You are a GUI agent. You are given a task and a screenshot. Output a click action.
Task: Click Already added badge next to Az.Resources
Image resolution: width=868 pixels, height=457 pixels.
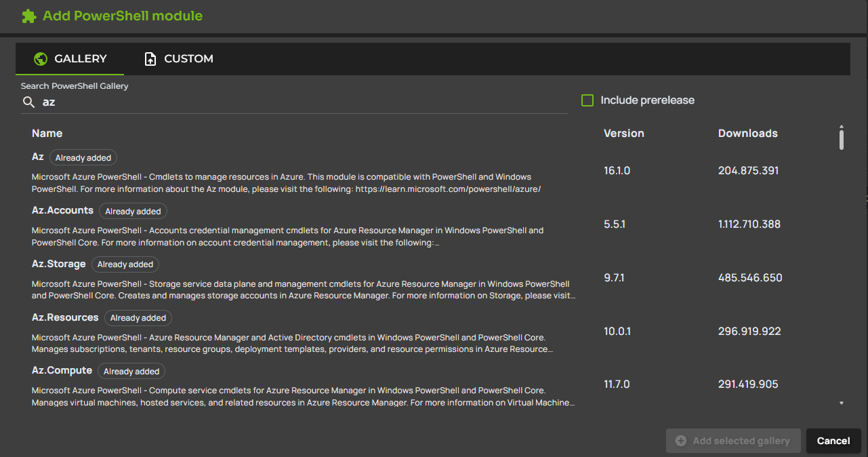[138, 317]
